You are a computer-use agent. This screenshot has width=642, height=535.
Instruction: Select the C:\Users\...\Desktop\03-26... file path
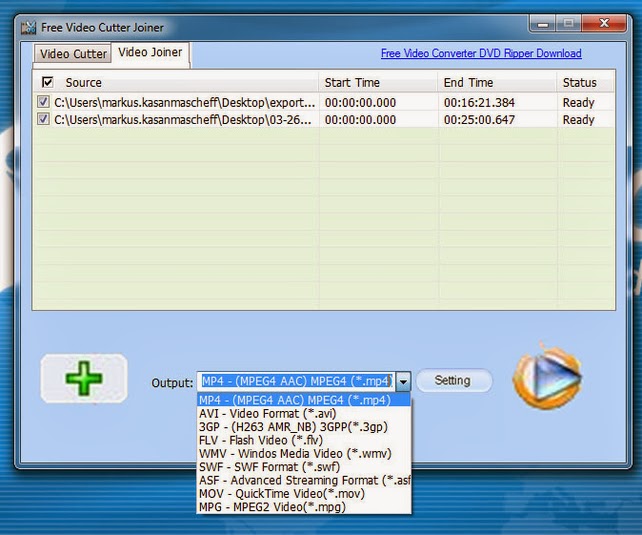click(183, 120)
